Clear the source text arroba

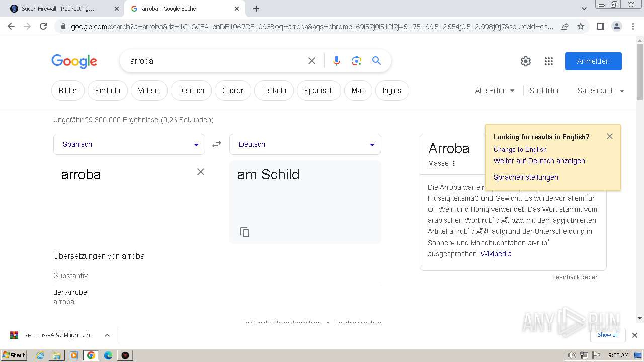point(201,172)
